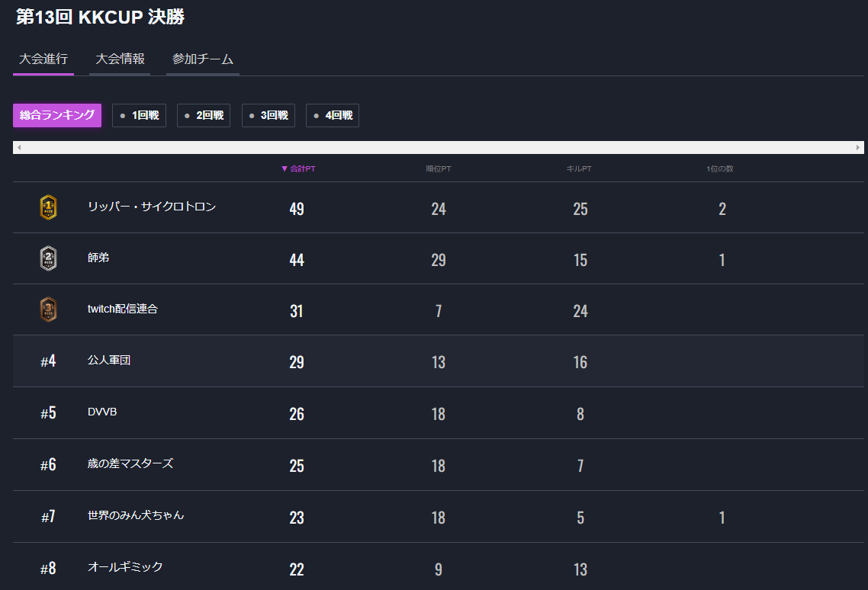Click the #6 rank label

click(x=48, y=465)
